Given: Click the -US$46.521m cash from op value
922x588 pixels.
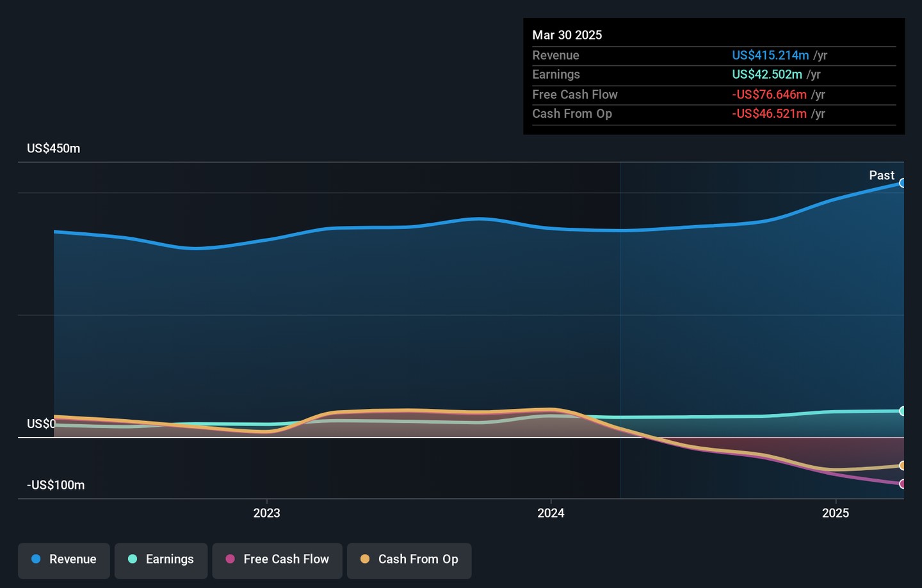Looking at the screenshot, I should pyautogui.click(x=769, y=114).
